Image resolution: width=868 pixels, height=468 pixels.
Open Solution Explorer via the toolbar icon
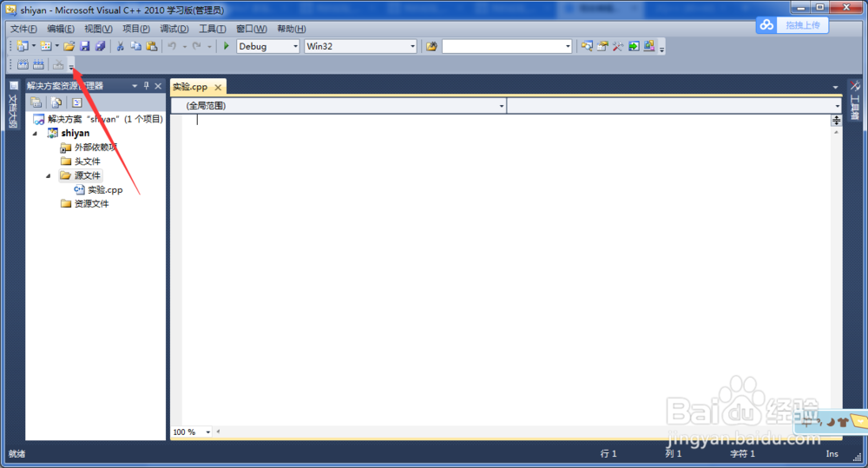coord(587,47)
